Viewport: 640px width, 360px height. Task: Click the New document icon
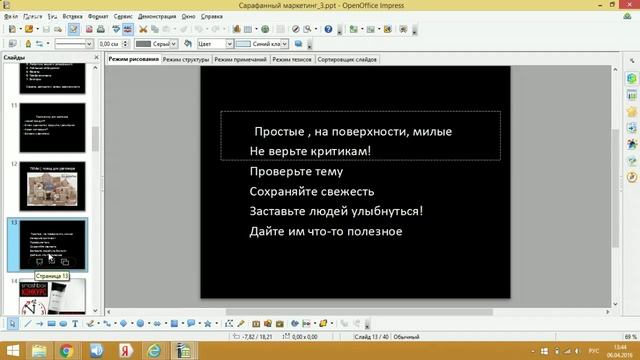pyautogui.click(x=12, y=29)
